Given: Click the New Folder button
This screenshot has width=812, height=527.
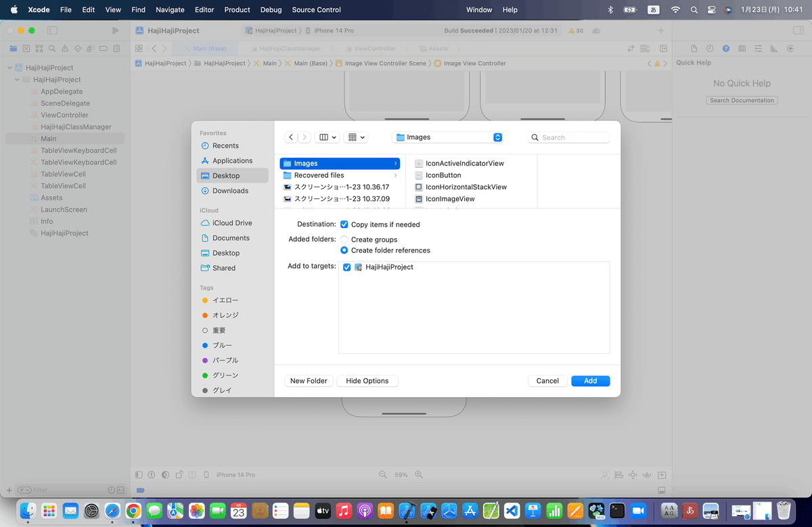Looking at the screenshot, I should click(x=309, y=381).
